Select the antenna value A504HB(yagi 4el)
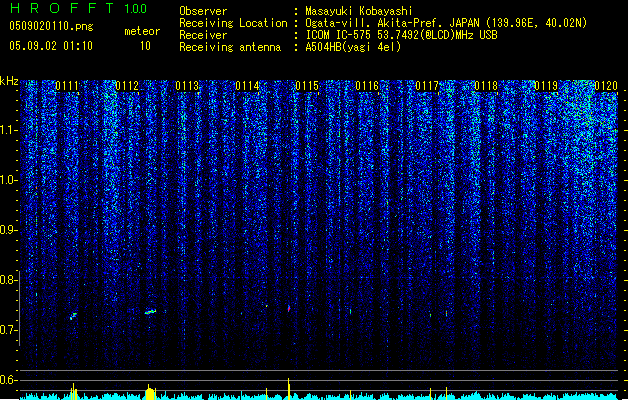Image resolution: width=629 pixels, height=400 pixels. 353,47
